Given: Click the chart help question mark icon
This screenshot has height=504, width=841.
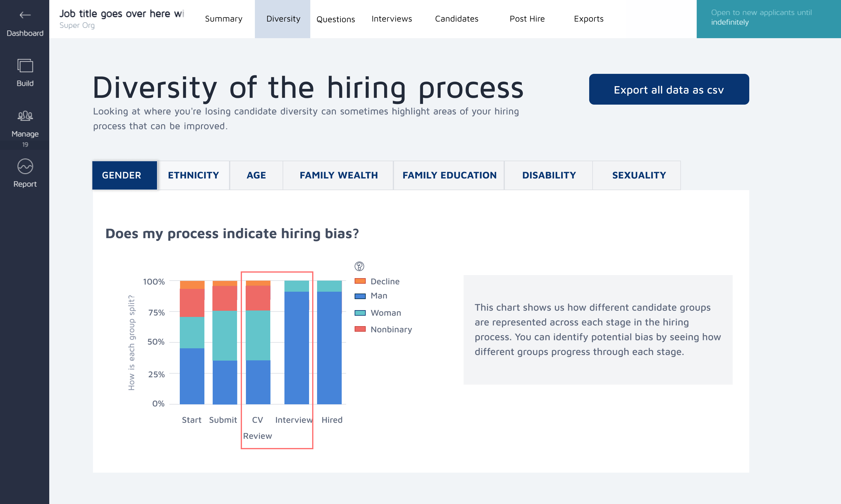Looking at the screenshot, I should 359,266.
